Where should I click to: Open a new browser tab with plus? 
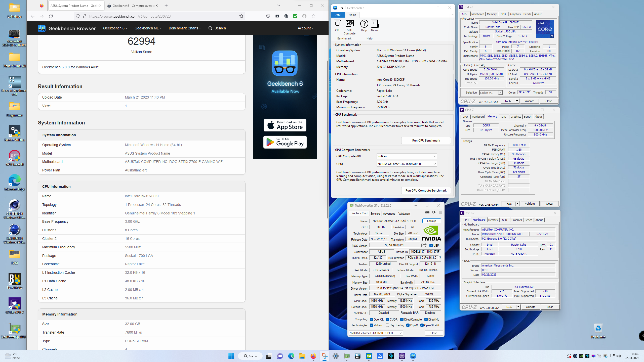[x=166, y=6]
